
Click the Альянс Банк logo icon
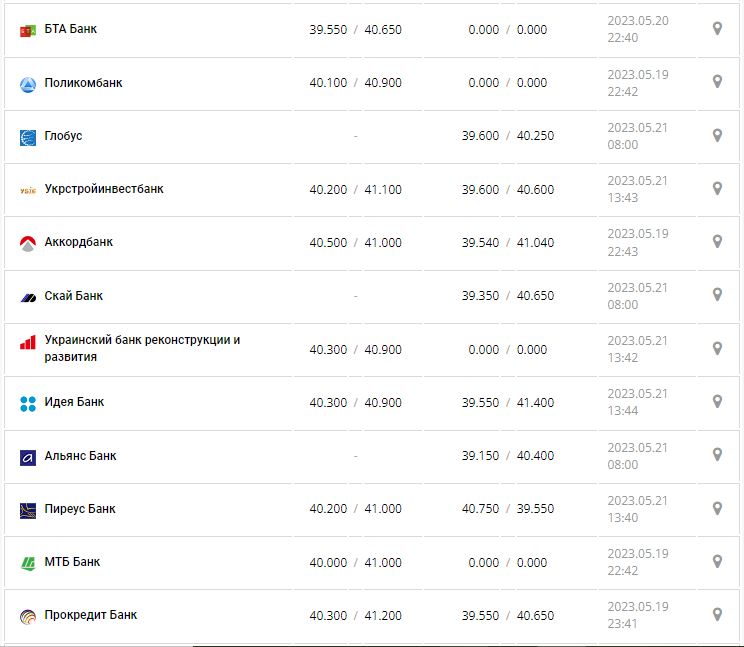[28, 457]
